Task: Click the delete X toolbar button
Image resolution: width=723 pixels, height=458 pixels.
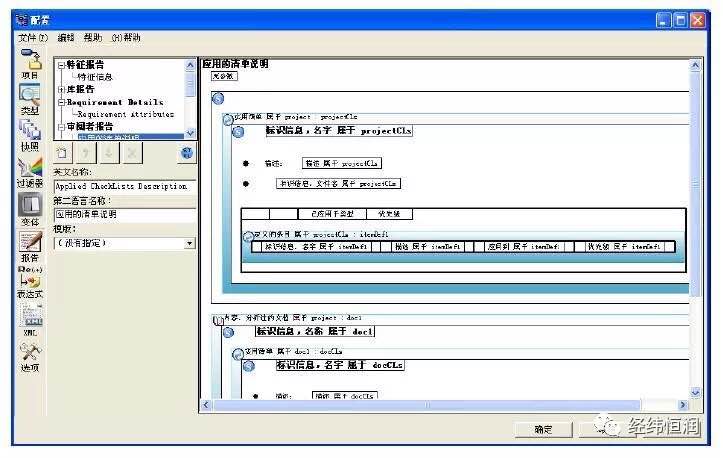Action: coord(132,153)
